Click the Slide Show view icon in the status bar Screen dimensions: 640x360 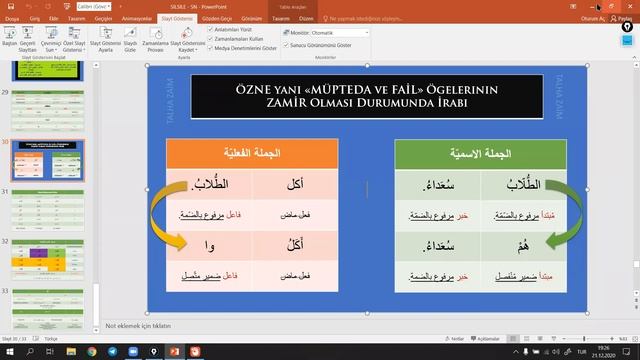point(553,339)
